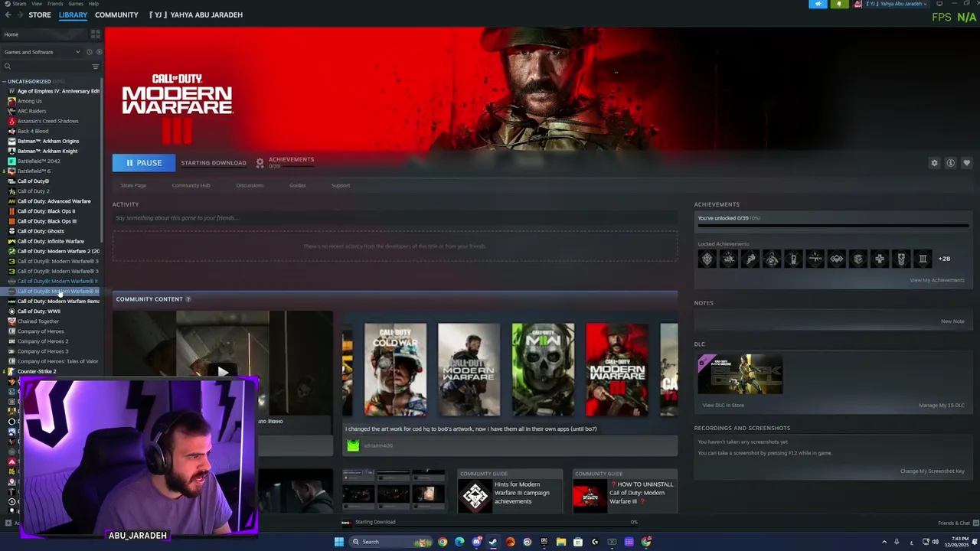This screenshot has height=551, width=980.
Task: Open the green notifications bell
Action: [838, 4]
